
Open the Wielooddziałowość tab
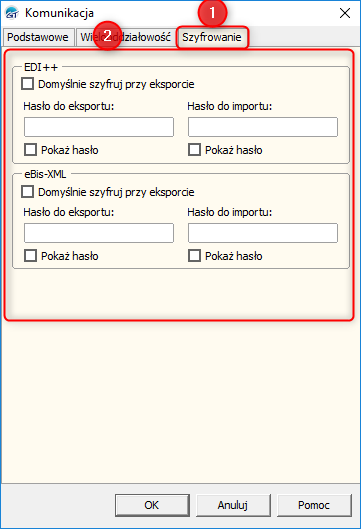(125, 37)
